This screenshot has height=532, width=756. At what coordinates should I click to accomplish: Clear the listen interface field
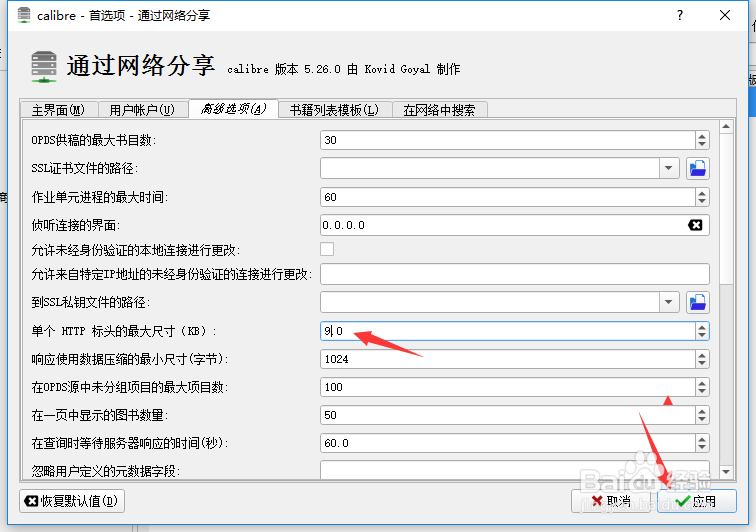point(695,225)
